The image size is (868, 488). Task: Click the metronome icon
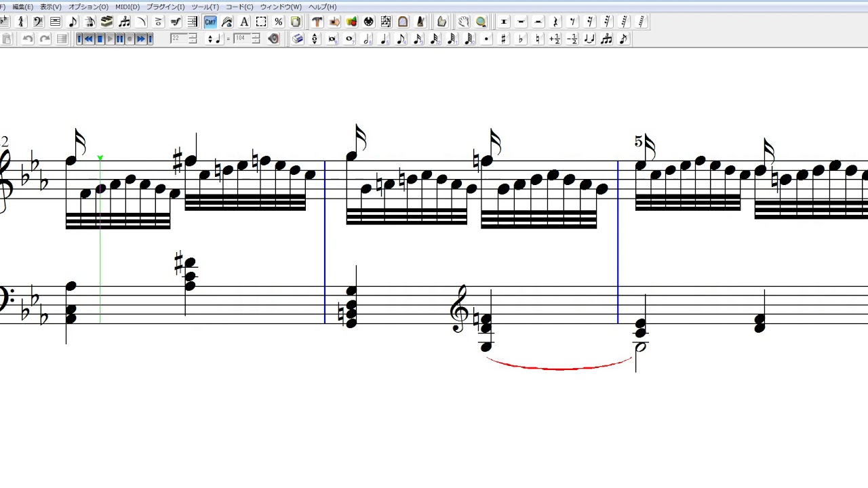[x=420, y=22]
